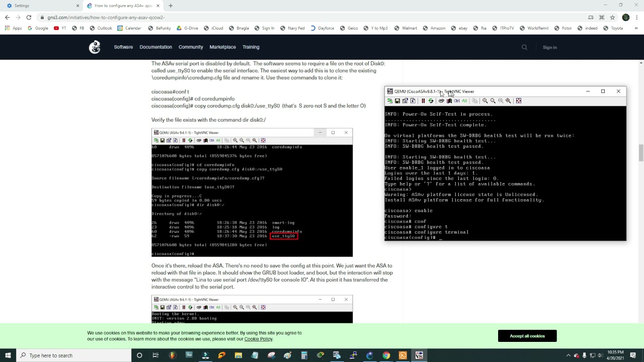Open the Marketplace menu item
The image size is (644, 362).
(222, 47)
